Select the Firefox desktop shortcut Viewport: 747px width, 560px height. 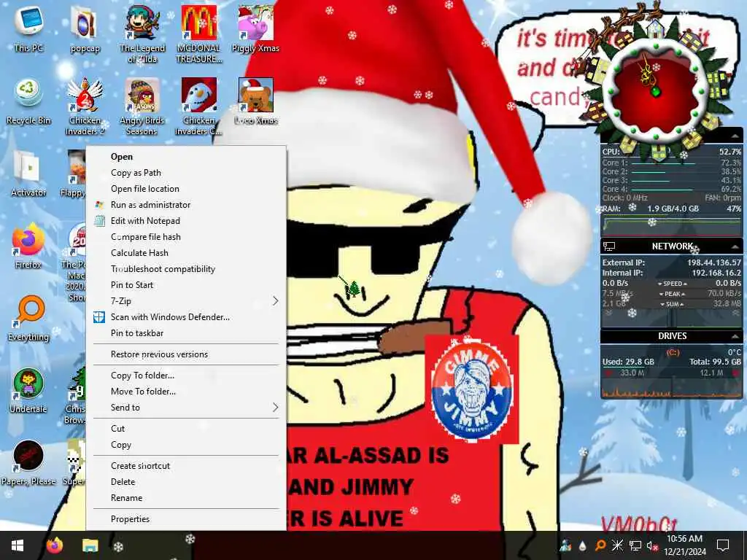click(x=28, y=246)
